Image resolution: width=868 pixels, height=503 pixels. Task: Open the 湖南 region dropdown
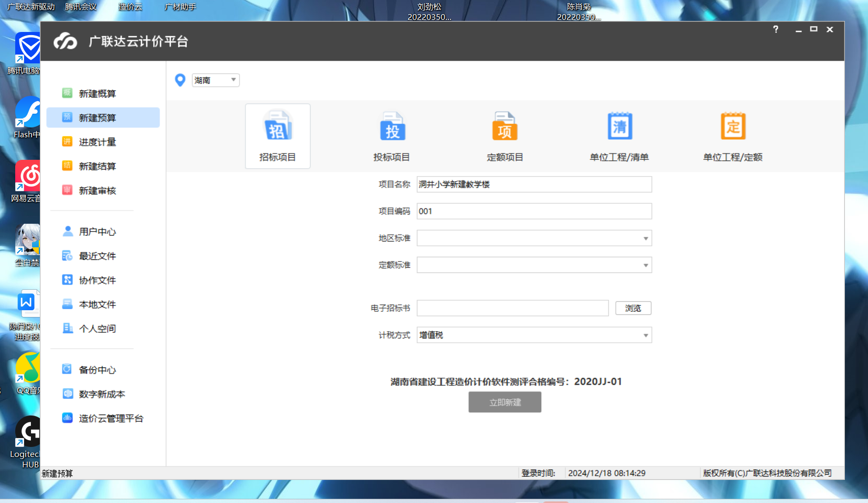[x=216, y=80]
